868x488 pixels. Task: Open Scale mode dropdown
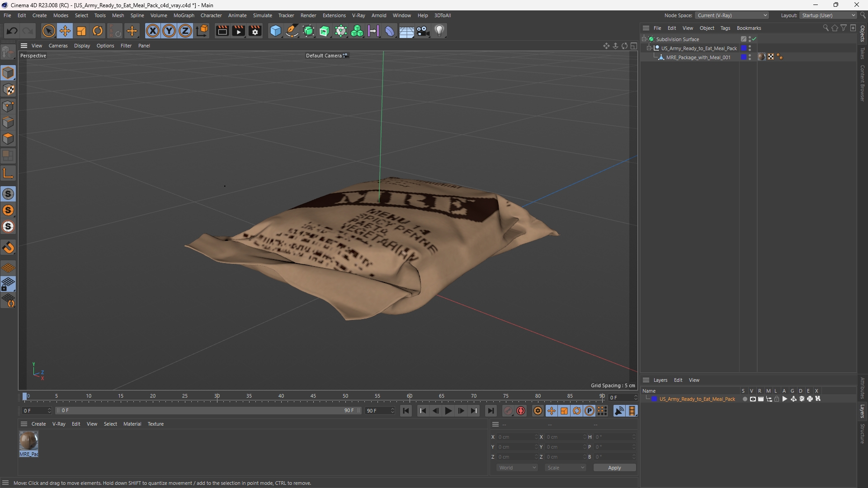coord(565,468)
